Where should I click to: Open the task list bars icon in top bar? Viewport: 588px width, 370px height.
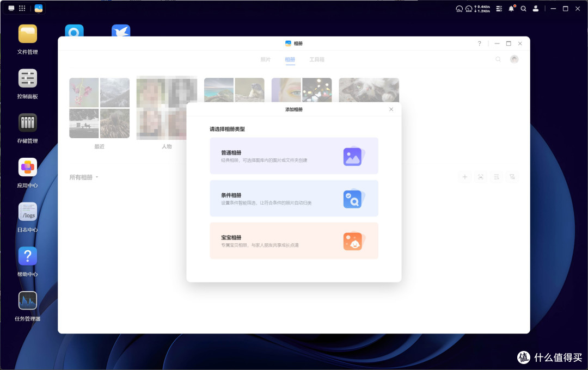coord(499,8)
